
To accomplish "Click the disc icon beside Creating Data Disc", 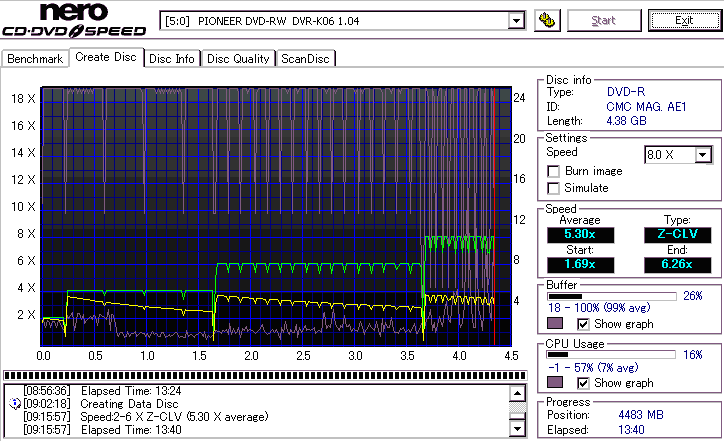I will click(15, 404).
